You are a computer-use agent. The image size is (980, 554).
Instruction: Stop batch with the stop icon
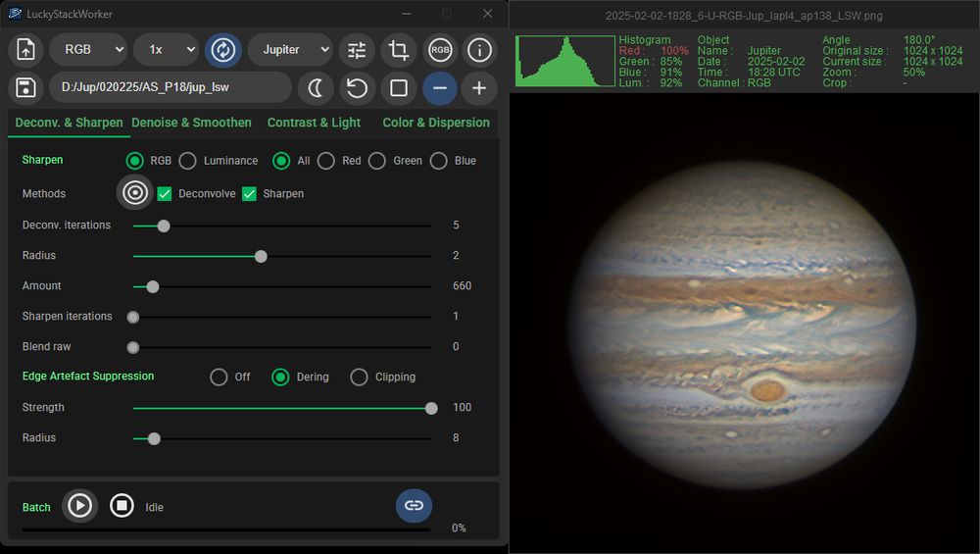pos(122,505)
